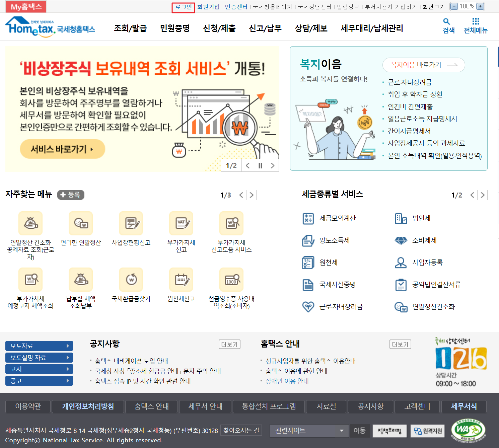The height and width of the screenshot is (448, 499).
Task: Open the 상담/제보 menu
Action: (311, 28)
